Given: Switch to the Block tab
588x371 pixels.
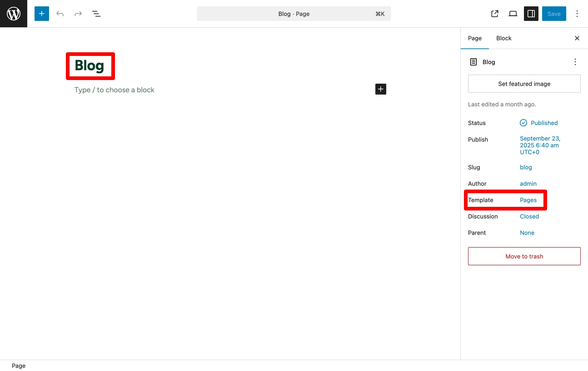Looking at the screenshot, I should point(503,38).
